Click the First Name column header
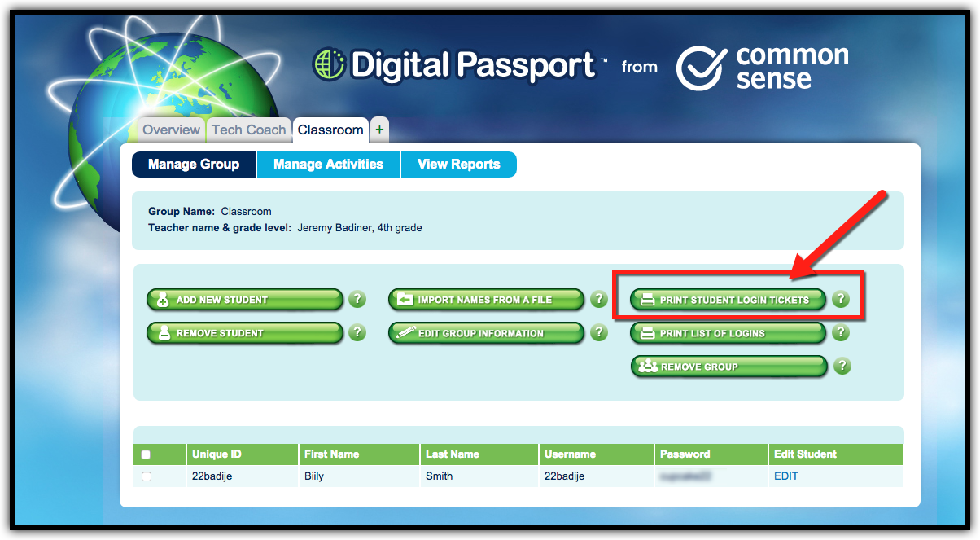 click(x=358, y=454)
